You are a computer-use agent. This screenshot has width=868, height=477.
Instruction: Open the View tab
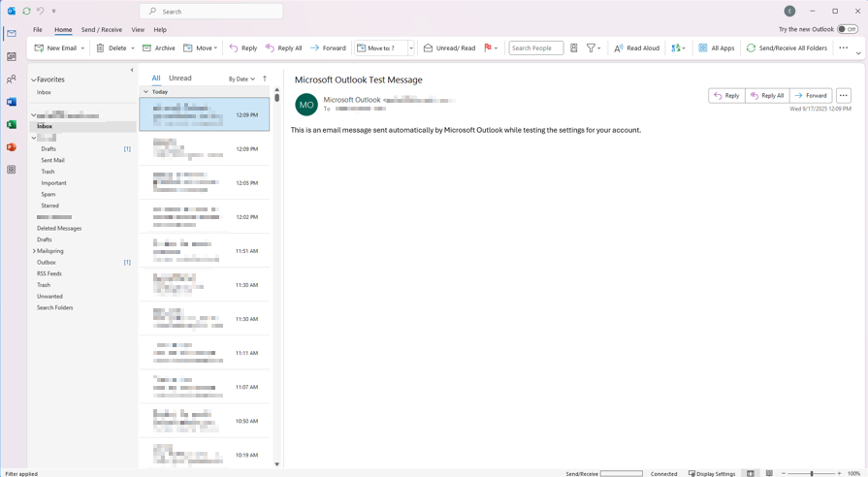tap(138, 30)
